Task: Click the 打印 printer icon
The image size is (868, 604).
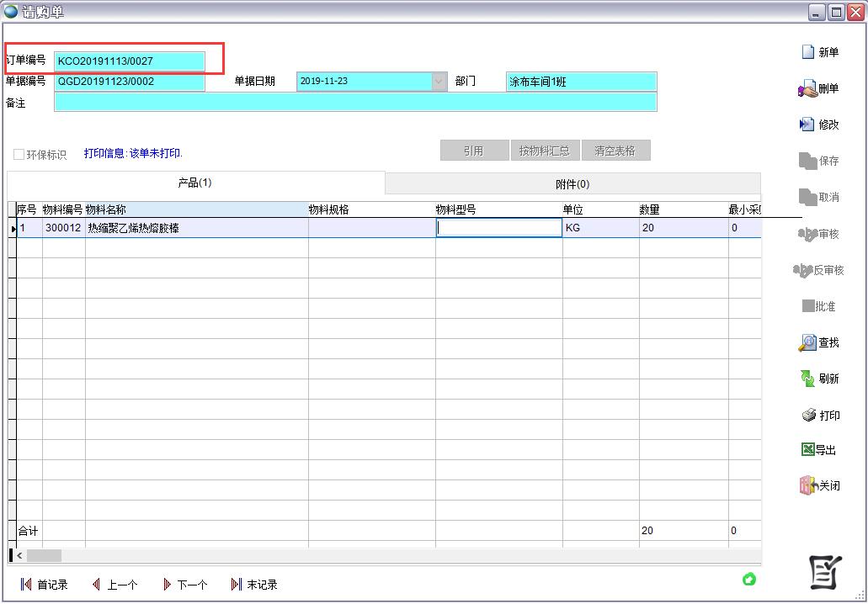Action: click(x=808, y=416)
